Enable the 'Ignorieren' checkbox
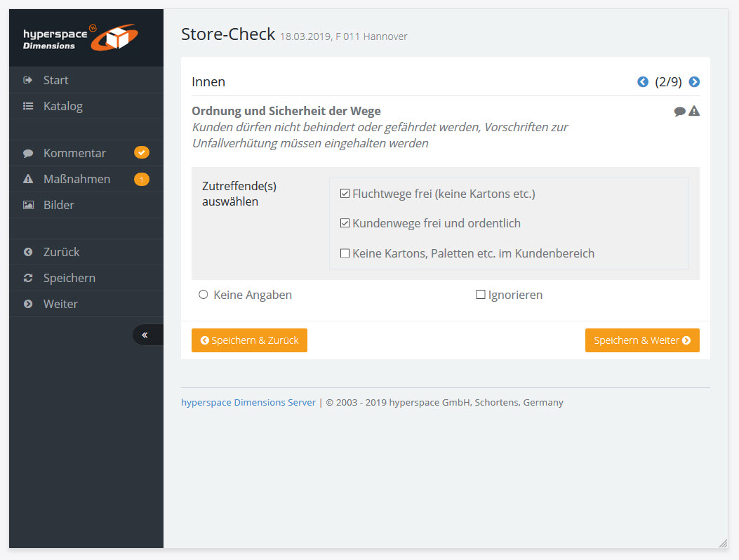This screenshot has width=739, height=560. point(481,295)
